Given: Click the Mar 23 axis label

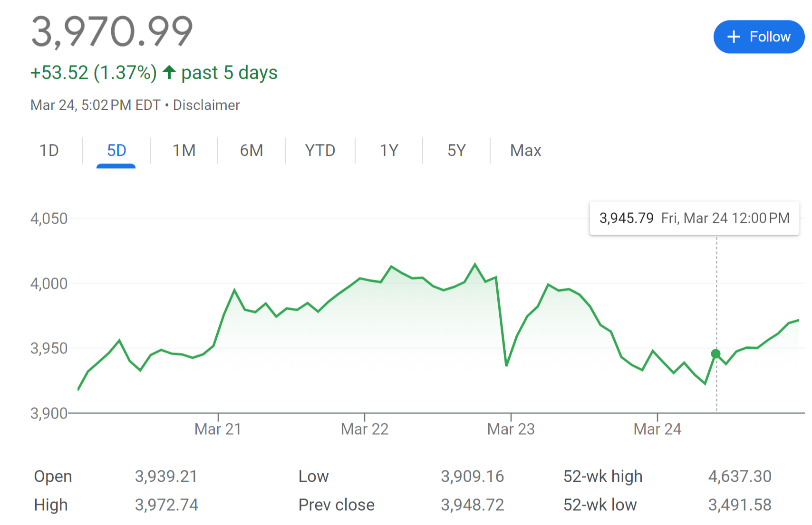Looking at the screenshot, I should point(511,429).
